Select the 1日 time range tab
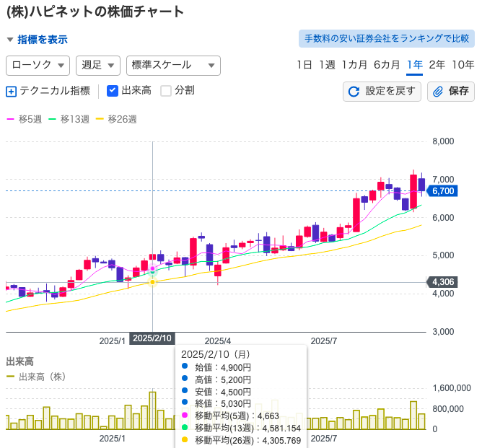This screenshot has width=482, height=448. (304, 65)
